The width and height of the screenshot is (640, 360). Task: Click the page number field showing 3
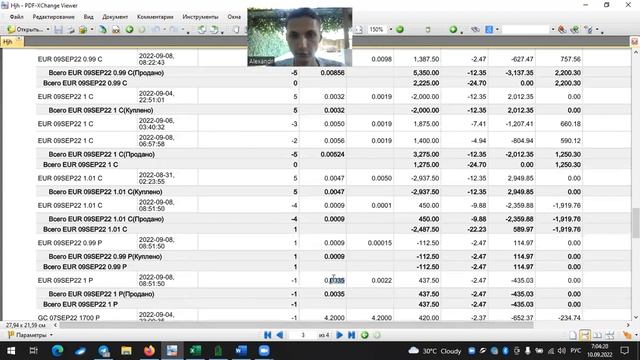coord(303,335)
